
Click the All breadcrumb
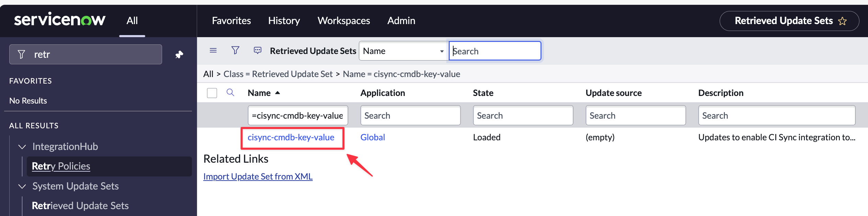pos(208,74)
